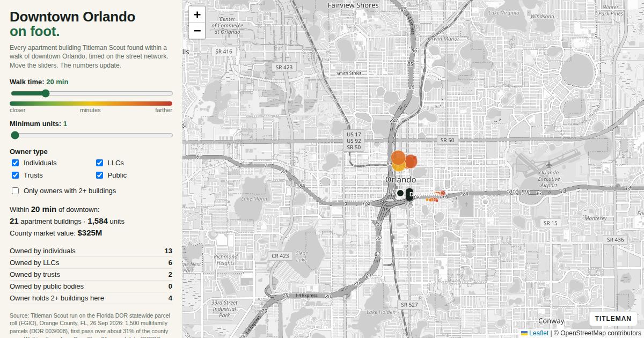
Task: Click the "SR 436" road shield
Action: (x=616, y=240)
